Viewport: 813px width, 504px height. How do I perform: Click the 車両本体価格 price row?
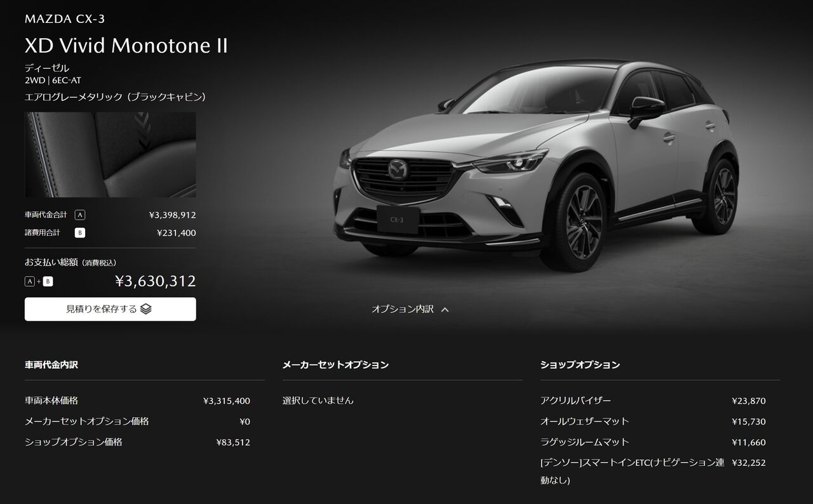pyautogui.click(x=137, y=401)
